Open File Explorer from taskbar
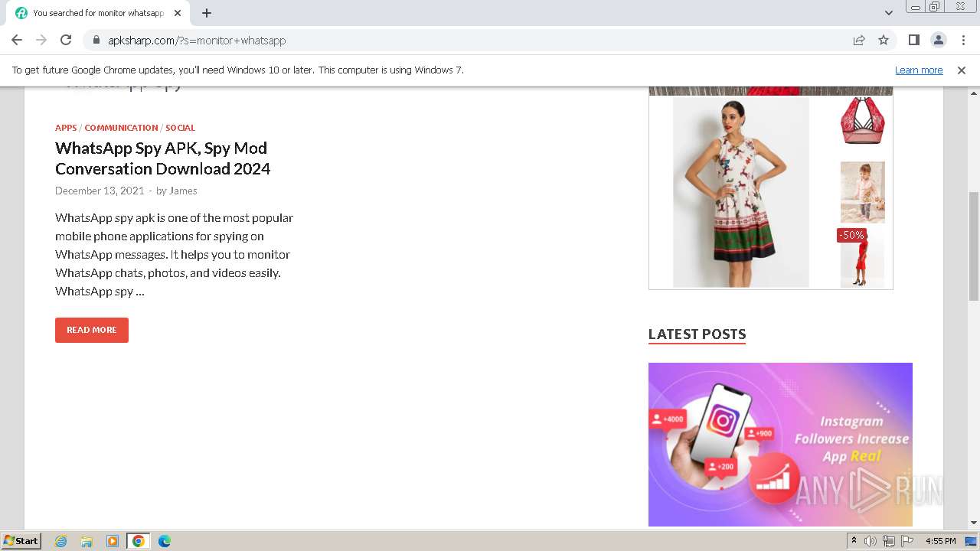The width and height of the screenshot is (980, 551). pyautogui.click(x=87, y=541)
